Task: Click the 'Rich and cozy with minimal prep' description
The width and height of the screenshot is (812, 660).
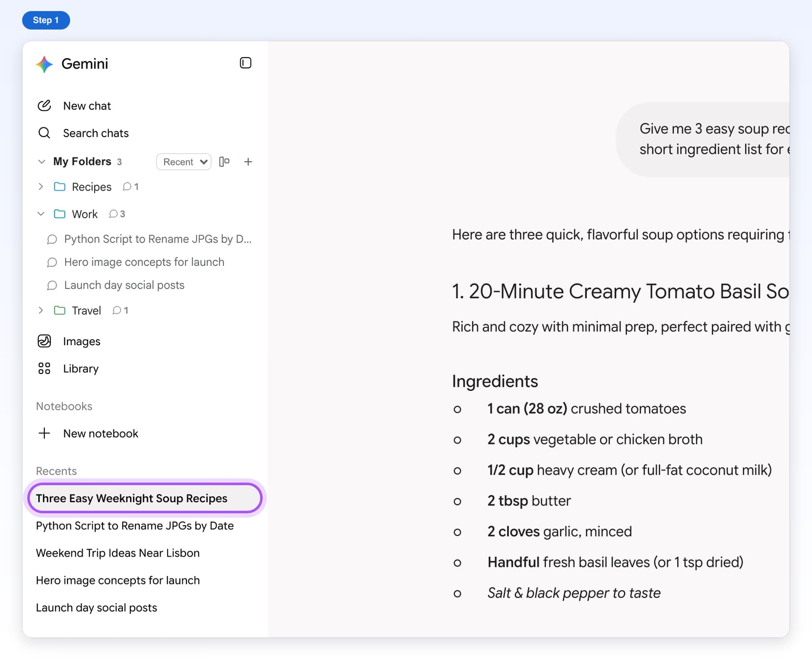Action: click(621, 327)
